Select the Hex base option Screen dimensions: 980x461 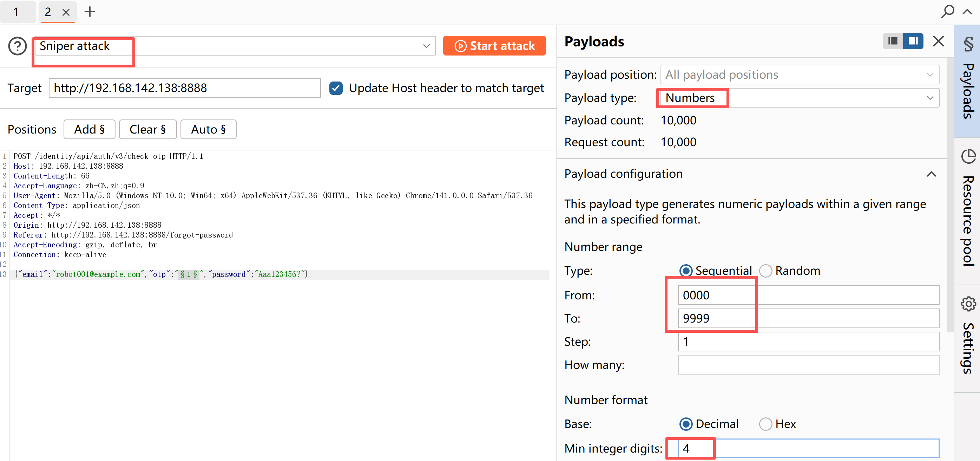click(765, 424)
